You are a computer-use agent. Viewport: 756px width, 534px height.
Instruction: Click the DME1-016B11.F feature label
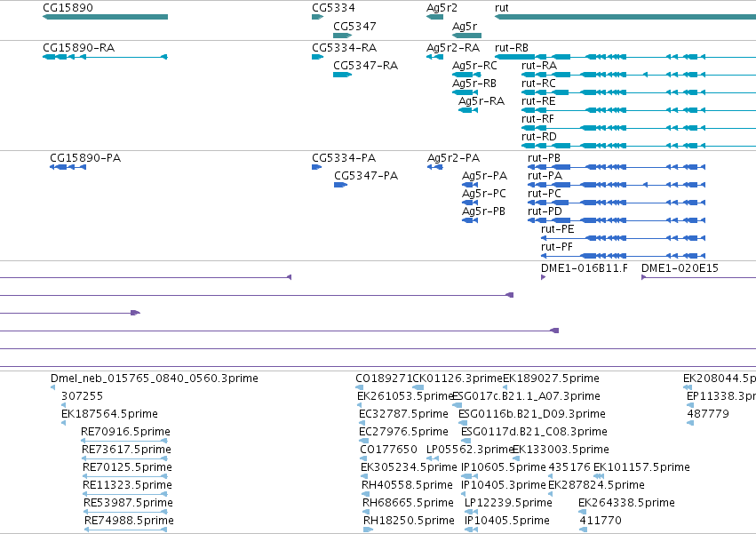click(585, 268)
